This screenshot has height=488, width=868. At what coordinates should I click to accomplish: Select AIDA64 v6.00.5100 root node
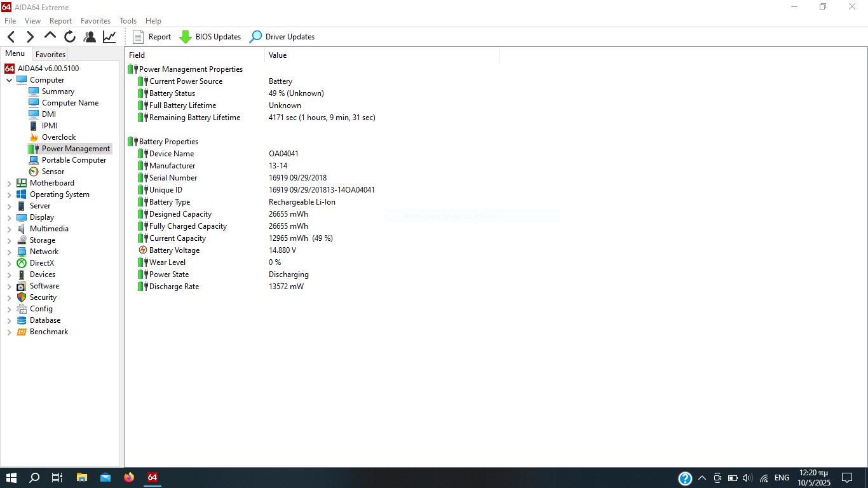coord(42,69)
